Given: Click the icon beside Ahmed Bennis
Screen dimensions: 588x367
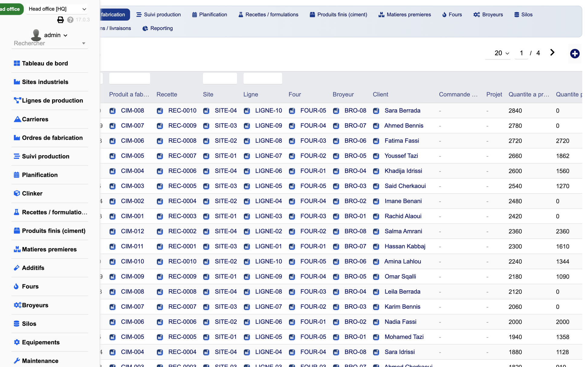Looking at the screenshot, I should [376, 126].
